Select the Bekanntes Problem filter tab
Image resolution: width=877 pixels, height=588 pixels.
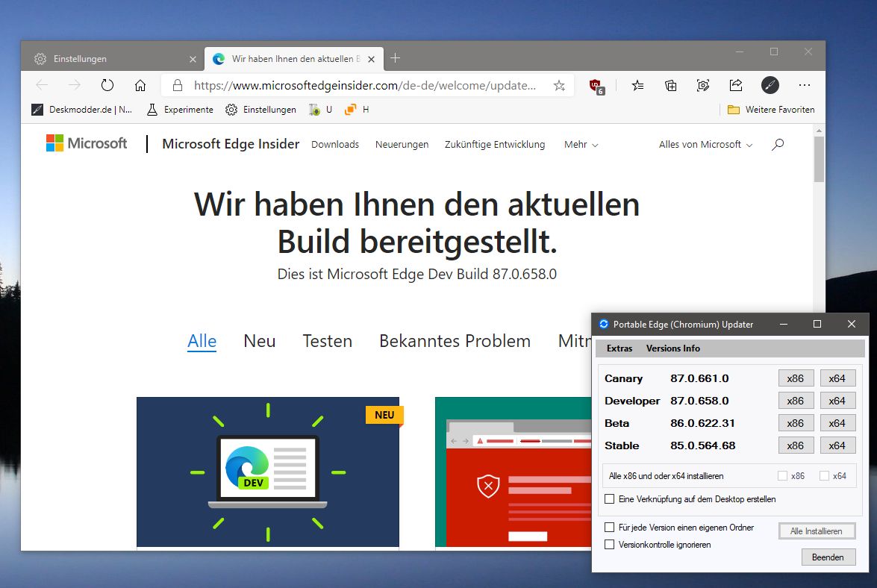(455, 341)
